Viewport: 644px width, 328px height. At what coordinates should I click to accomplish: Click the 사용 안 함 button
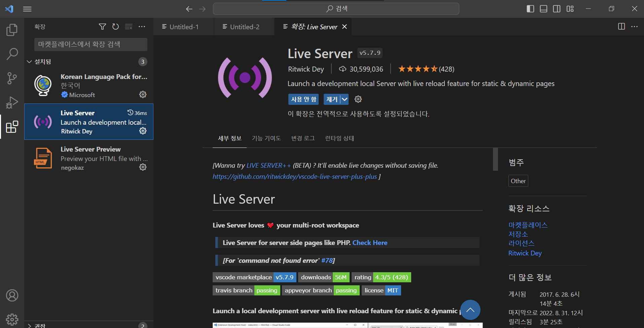304,99
